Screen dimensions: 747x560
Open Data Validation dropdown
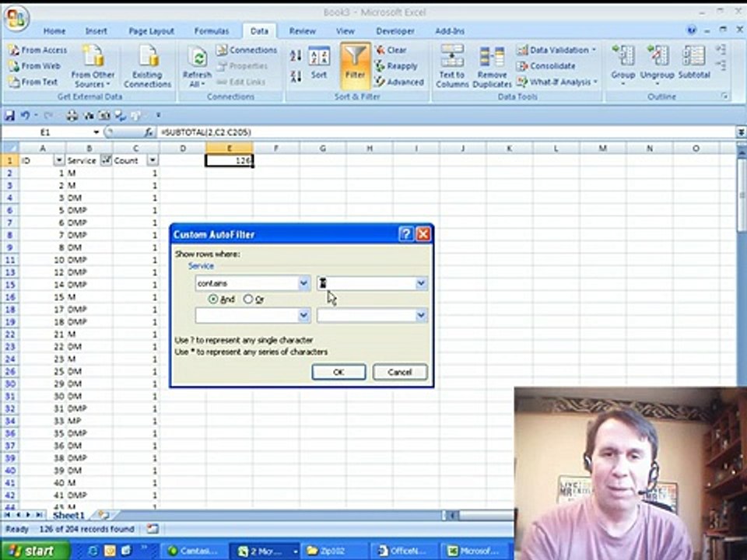coord(556,50)
